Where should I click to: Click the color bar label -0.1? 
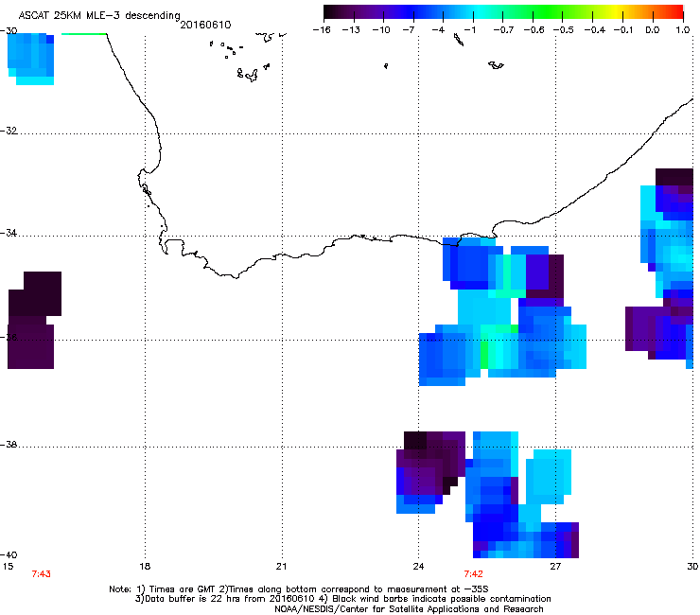[623, 30]
